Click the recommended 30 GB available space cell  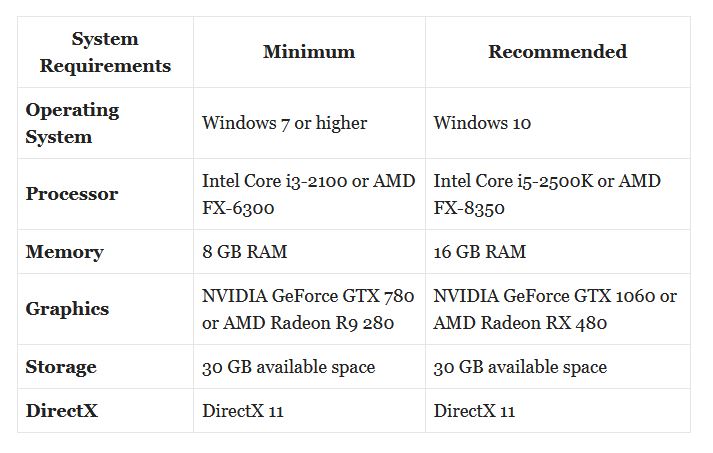click(557, 367)
